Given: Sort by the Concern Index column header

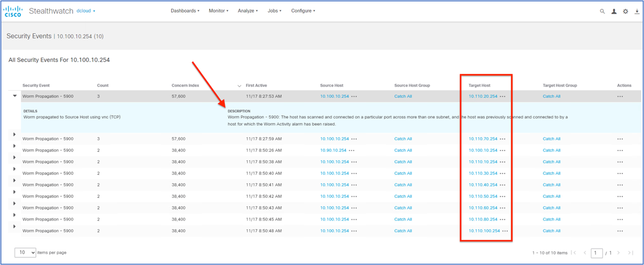Looking at the screenshot, I should [x=185, y=85].
